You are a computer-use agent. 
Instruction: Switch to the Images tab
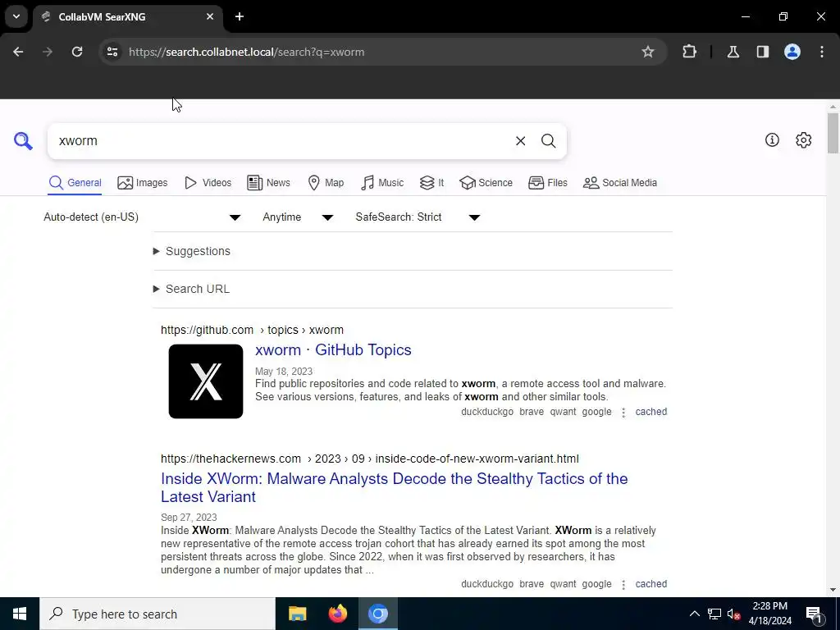pos(143,183)
